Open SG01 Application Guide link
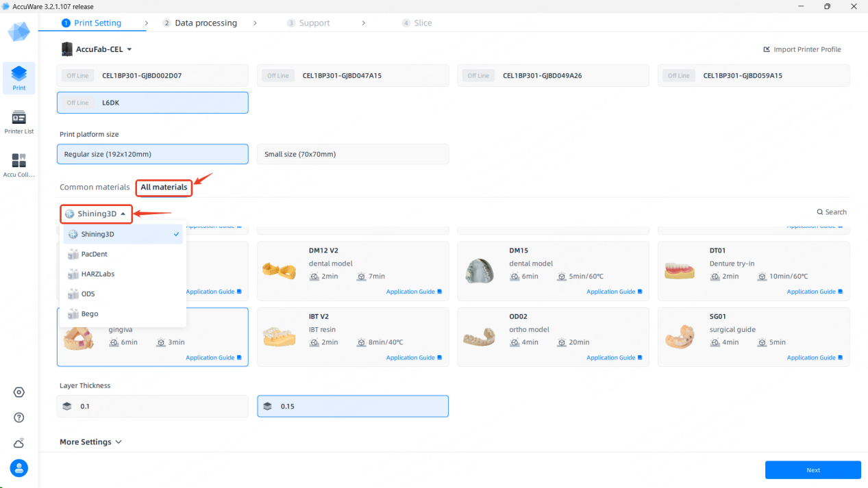Screen dimensions: 868x488 (x=815, y=357)
